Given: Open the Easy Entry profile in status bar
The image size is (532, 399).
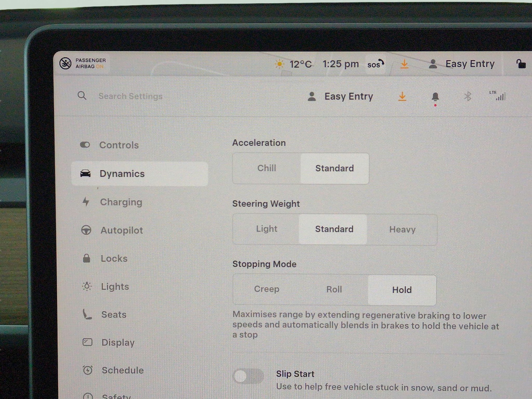Looking at the screenshot, I should pos(462,64).
